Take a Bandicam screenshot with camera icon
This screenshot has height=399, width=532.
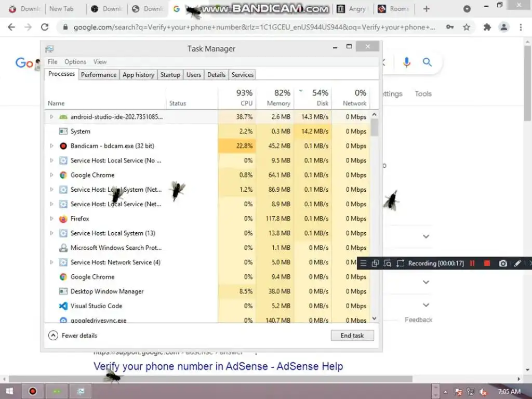503,263
